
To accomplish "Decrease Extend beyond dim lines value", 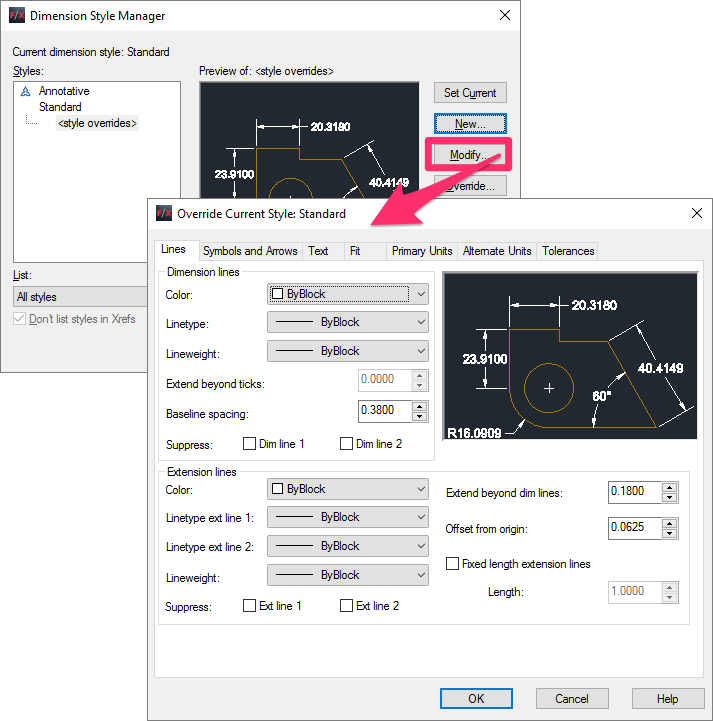I will point(670,498).
